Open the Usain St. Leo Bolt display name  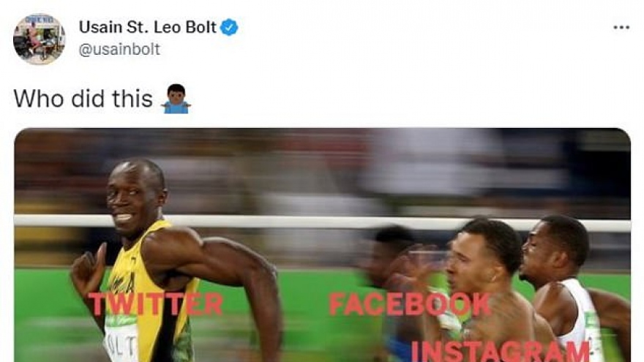(x=147, y=27)
